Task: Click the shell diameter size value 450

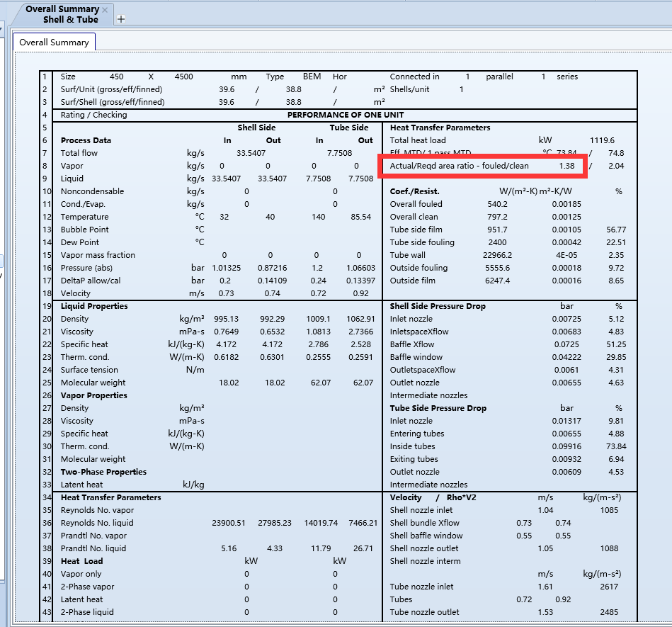Action: tap(116, 77)
